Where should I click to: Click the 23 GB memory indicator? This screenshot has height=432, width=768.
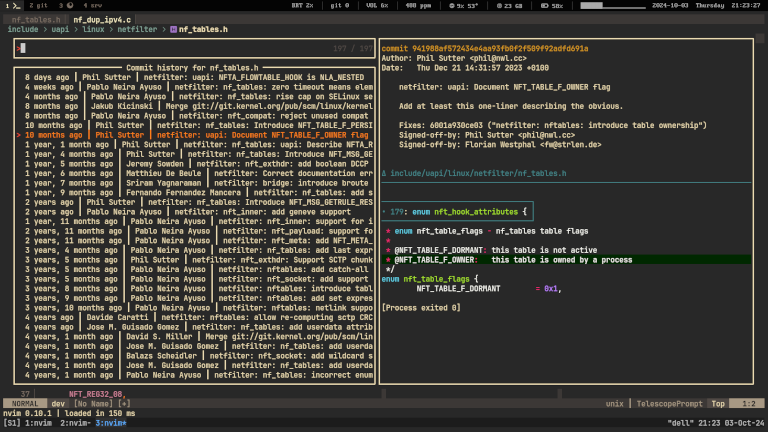508,6
